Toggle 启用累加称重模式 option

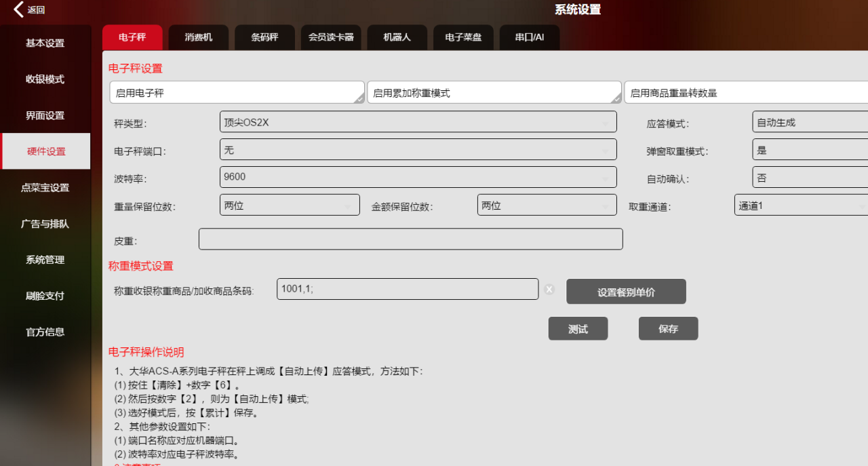click(494, 93)
